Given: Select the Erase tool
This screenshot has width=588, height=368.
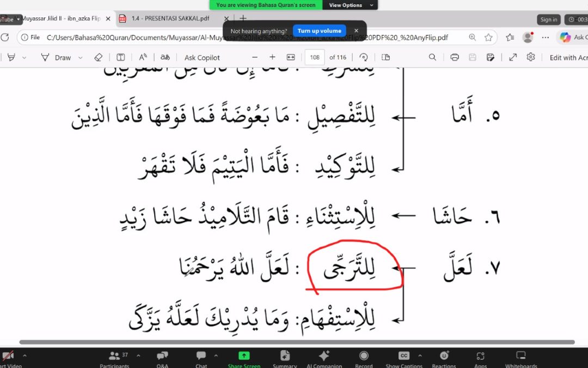Looking at the screenshot, I should pyautogui.click(x=98, y=57).
